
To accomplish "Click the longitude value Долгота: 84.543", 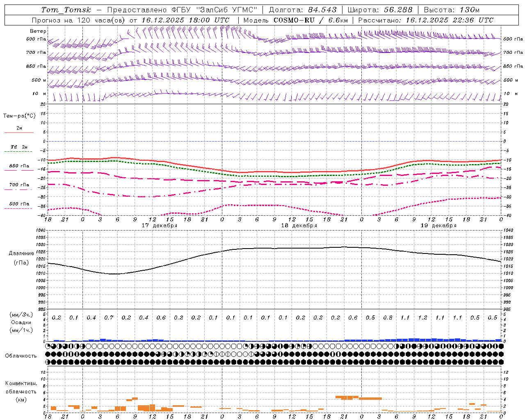I will (303, 10).
